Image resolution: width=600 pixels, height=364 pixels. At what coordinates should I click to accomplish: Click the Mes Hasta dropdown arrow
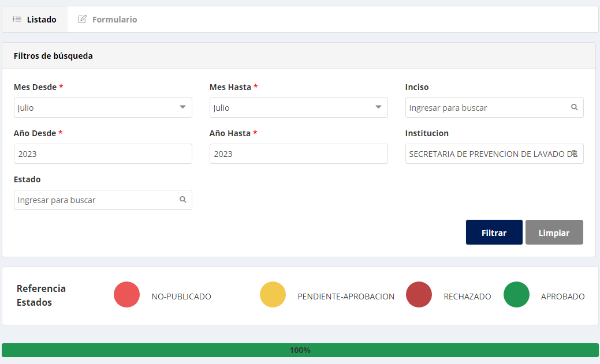(378, 107)
